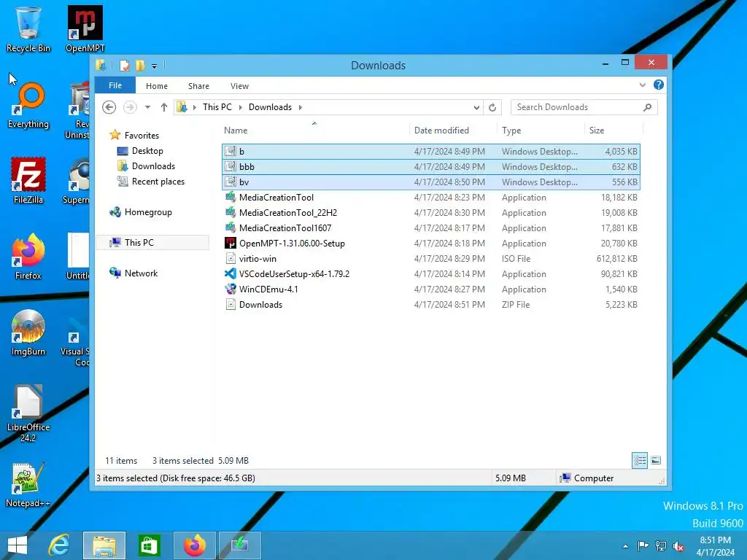Create new folder via quick access toolbar icon
747x560 pixels.
140,65
